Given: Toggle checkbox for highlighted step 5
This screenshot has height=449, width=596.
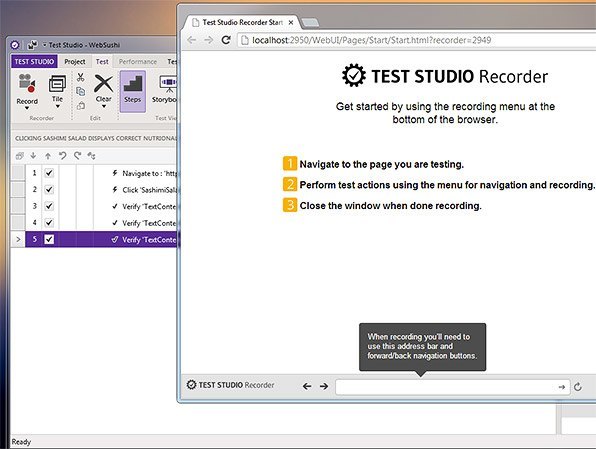Looking at the screenshot, I should tap(49, 239).
